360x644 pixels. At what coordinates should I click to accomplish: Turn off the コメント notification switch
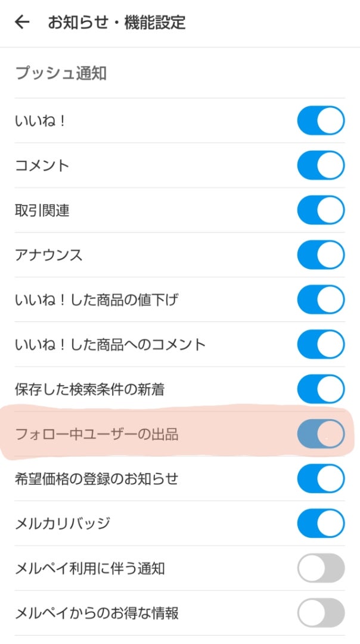321,165
